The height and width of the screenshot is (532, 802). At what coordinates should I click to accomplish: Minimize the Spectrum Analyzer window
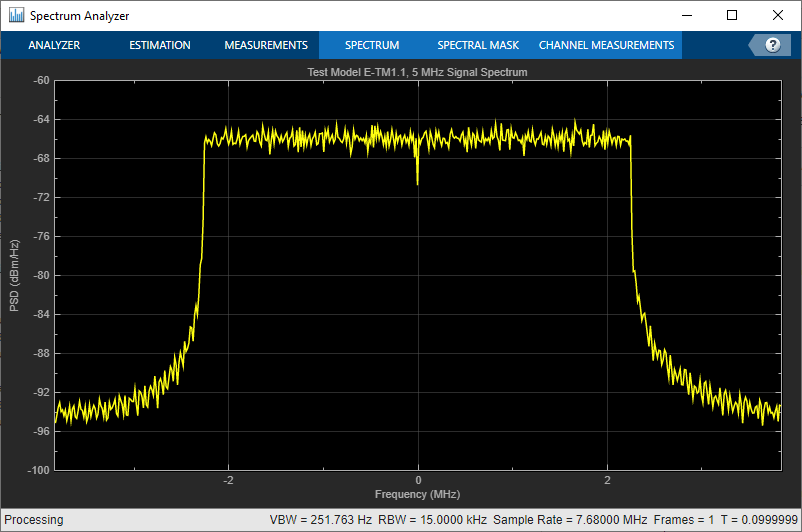click(686, 16)
